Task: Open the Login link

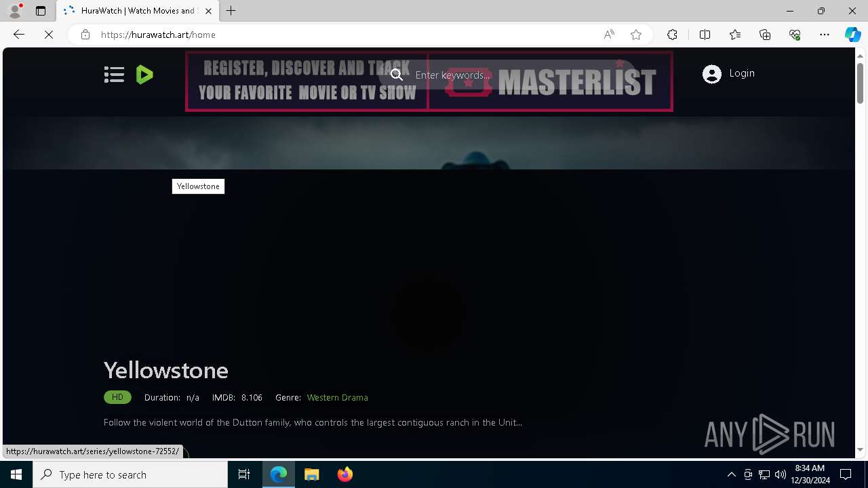Action: [742, 73]
